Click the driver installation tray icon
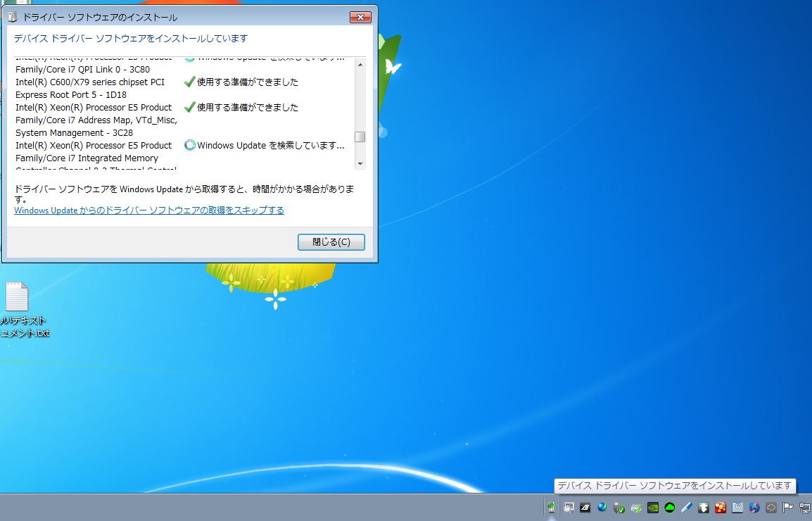The width and height of the screenshot is (812, 521). click(551, 508)
